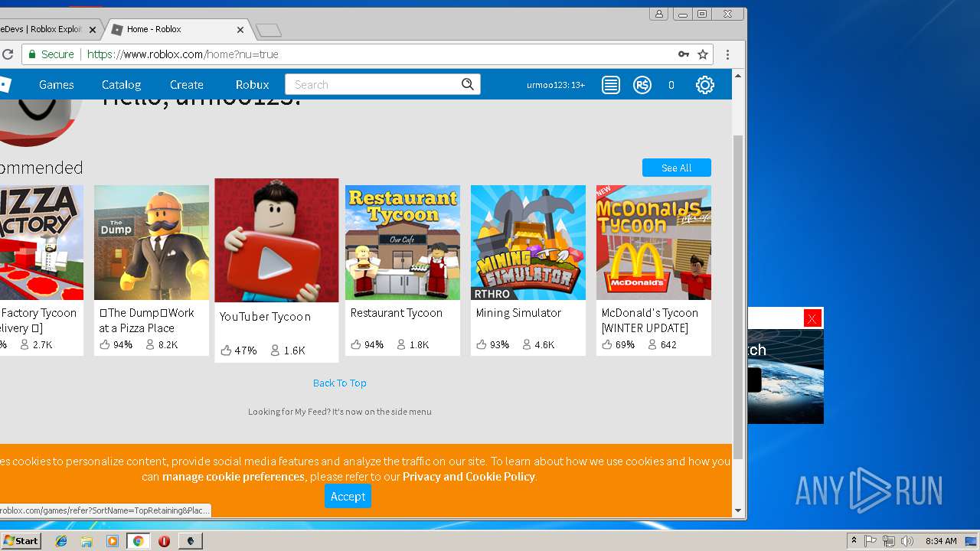Click the network tray icon
Screen dimensions: 980x551
889,541
